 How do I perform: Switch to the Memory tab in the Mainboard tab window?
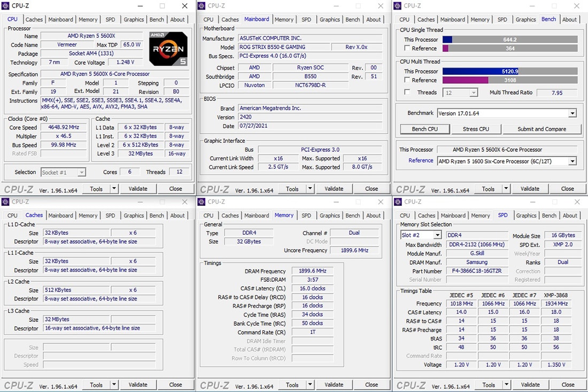click(x=284, y=19)
